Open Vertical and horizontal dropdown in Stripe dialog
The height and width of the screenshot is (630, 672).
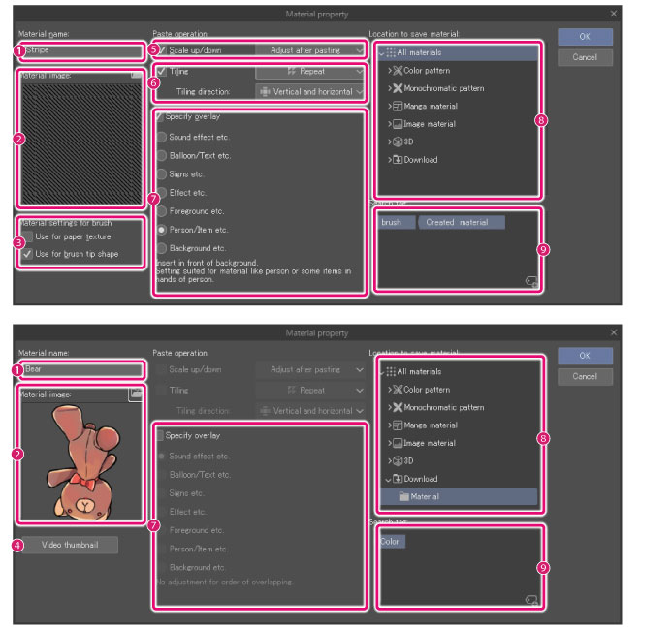(x=310, y=92)
